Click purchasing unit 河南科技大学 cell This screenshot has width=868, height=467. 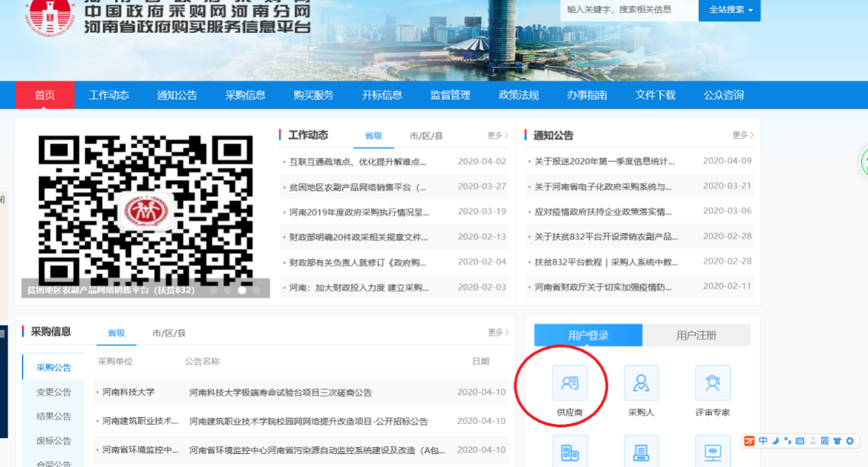(x=129, y=392)
